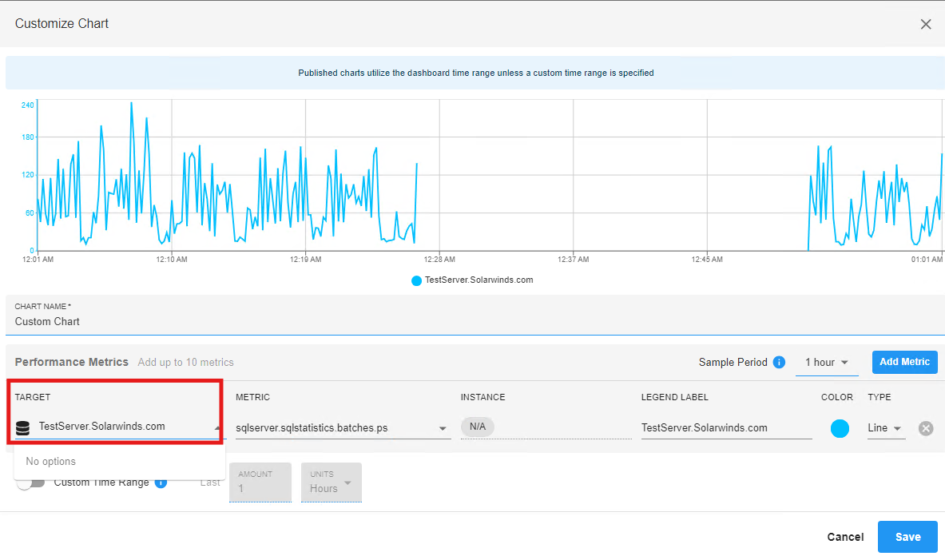Toggle the Custom Time Range switch
945x560 pixels.
[30, 483]
